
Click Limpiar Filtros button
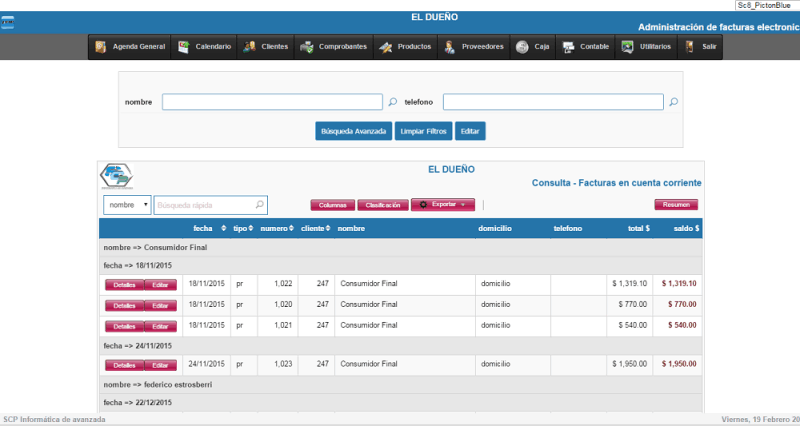coord(423,131)
